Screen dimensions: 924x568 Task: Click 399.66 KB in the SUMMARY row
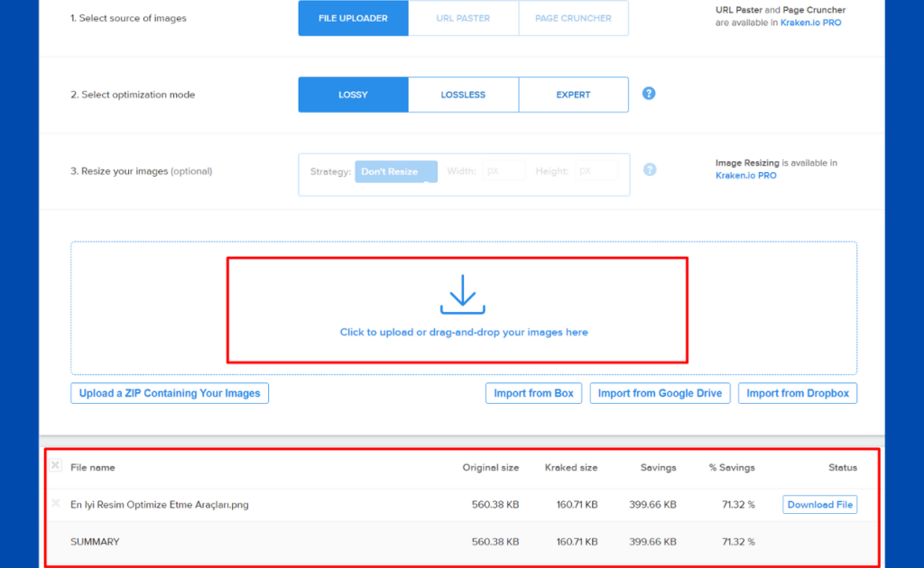coord(652,542)
